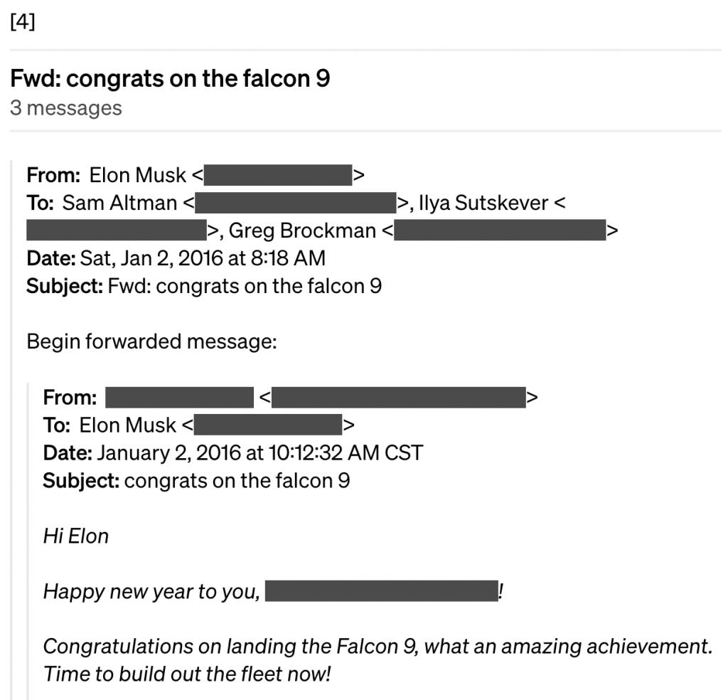Click recipient name Greg Brockman

[x=302, y=230]
